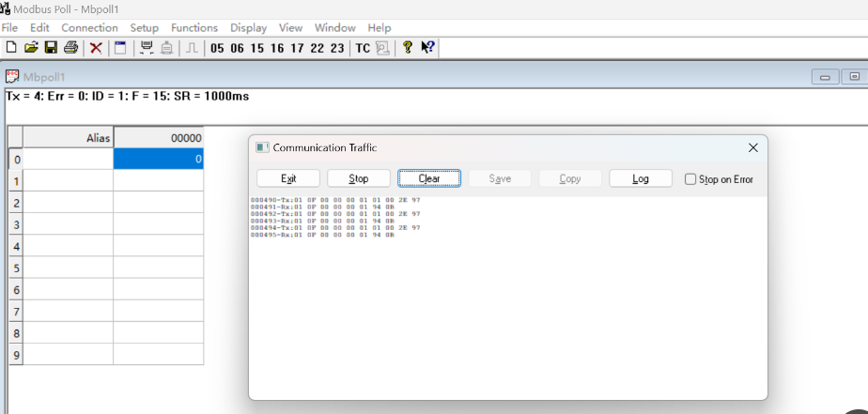Click the traffic line 000491-Rx
The image size is (868, 414).
[322, 207]
